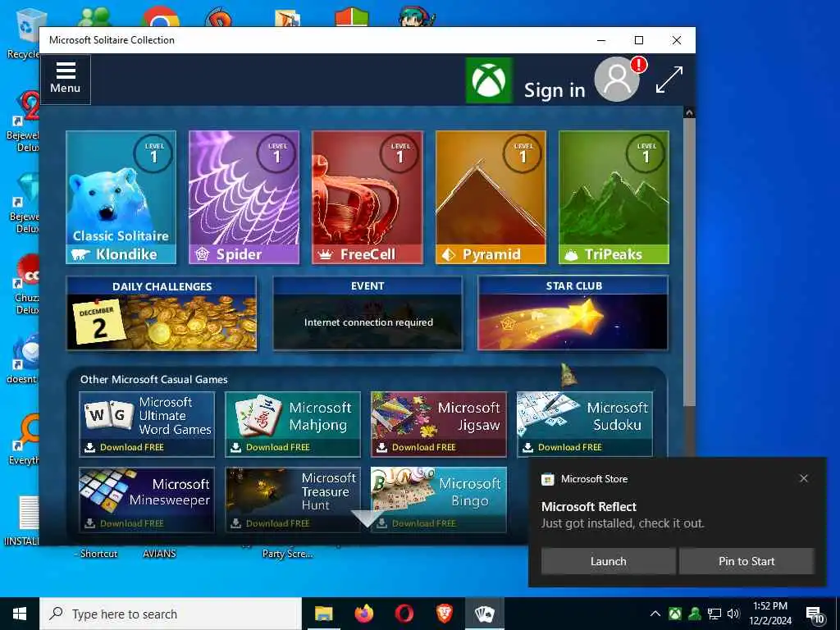Viewport: 840px width, 630px height.
Task: Open the volume tray icon
Action: [733, 614]
